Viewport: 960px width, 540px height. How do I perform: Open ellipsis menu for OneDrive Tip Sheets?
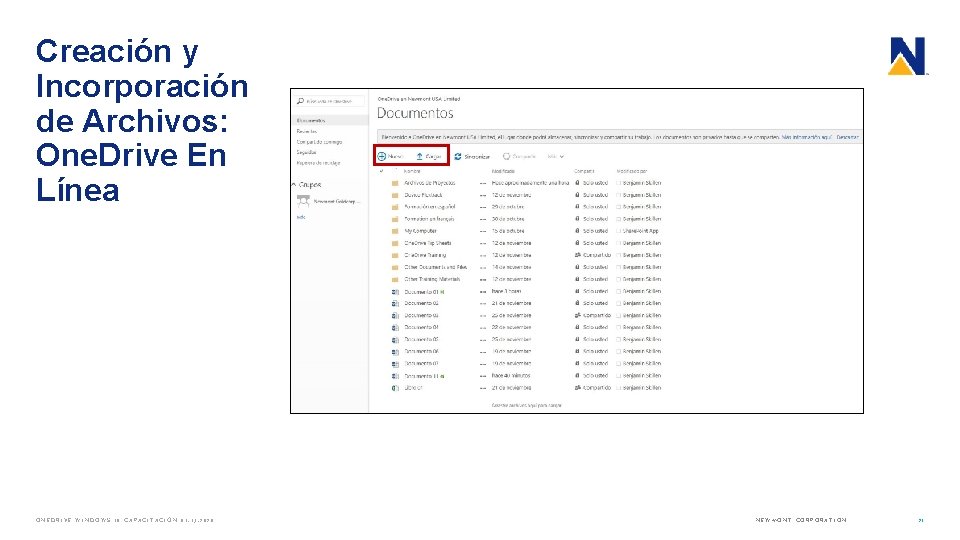coord(483,243)
